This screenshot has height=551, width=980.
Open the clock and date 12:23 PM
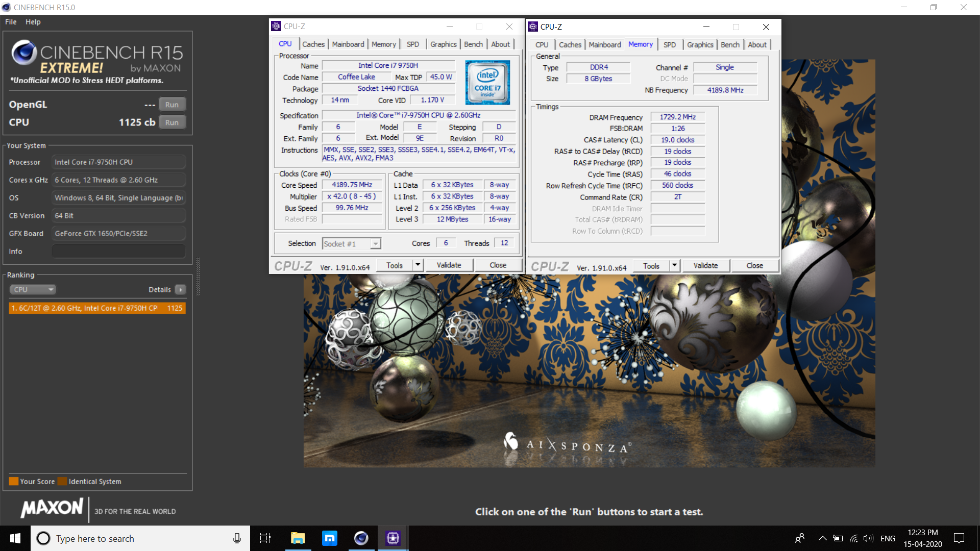(923, 538)
